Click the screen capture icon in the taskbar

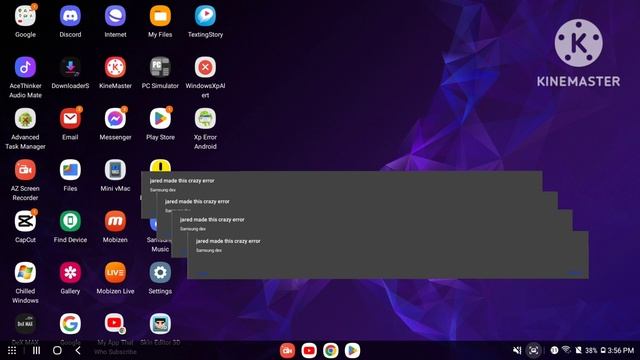point(533,350)
